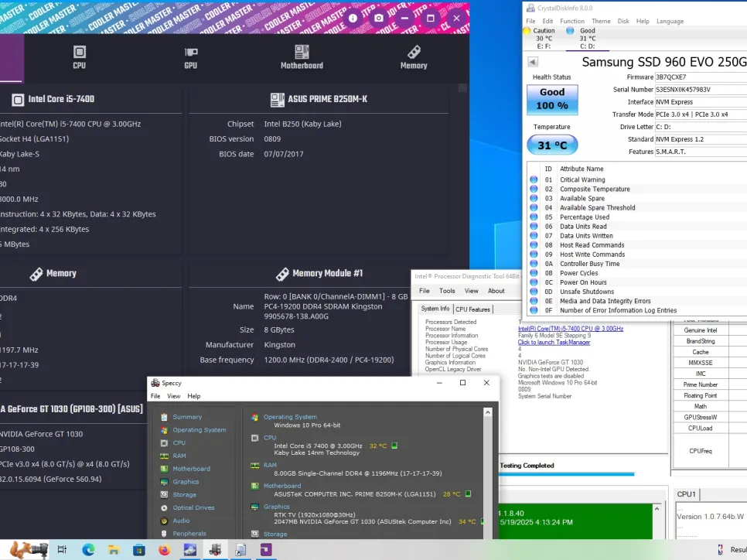747x560 pixels.
Task: Select the CPU1 tab in Intel tool
Action: (x=686, y=494)
